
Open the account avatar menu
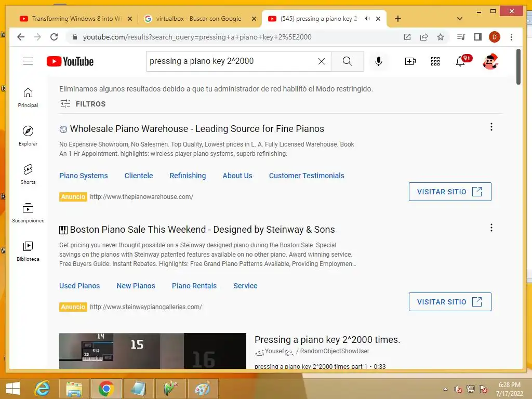[490, 61]
